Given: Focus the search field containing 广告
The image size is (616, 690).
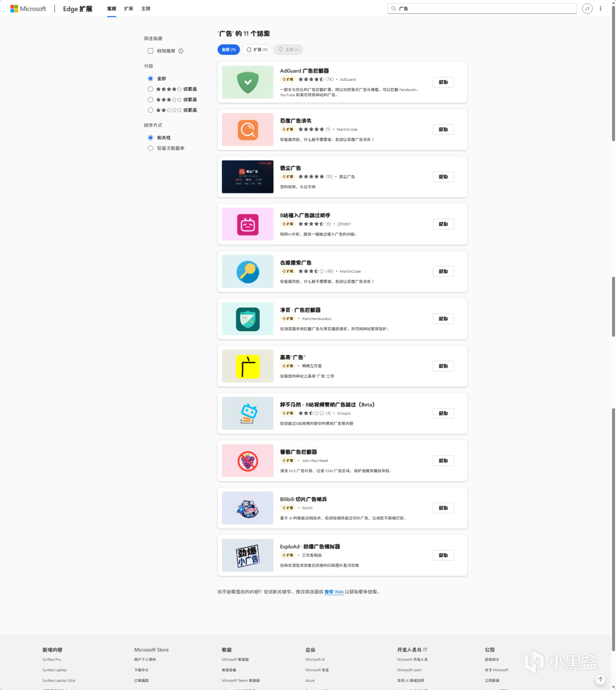Looking at the screenshot, I should tap(482, 9).
